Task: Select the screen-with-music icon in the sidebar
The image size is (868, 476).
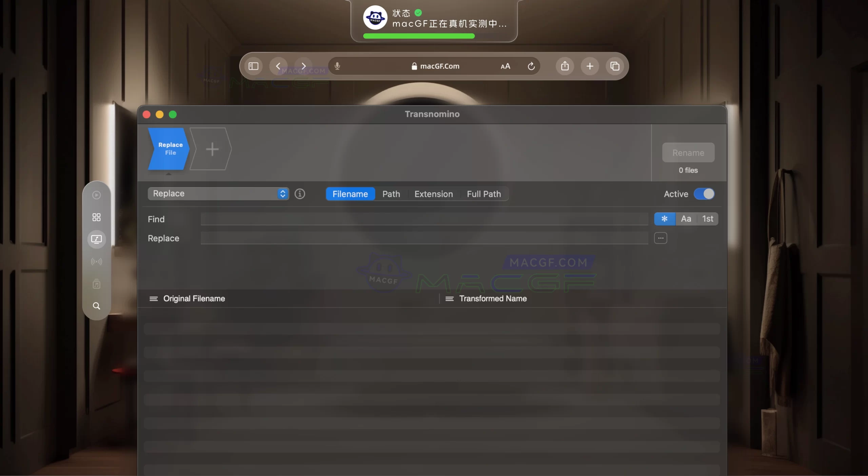Action: [96, 239]
